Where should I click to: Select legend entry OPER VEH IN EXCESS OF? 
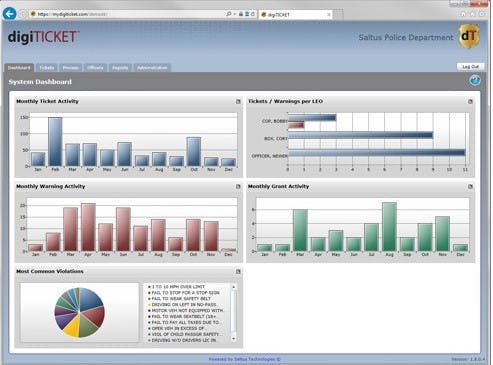176,329
